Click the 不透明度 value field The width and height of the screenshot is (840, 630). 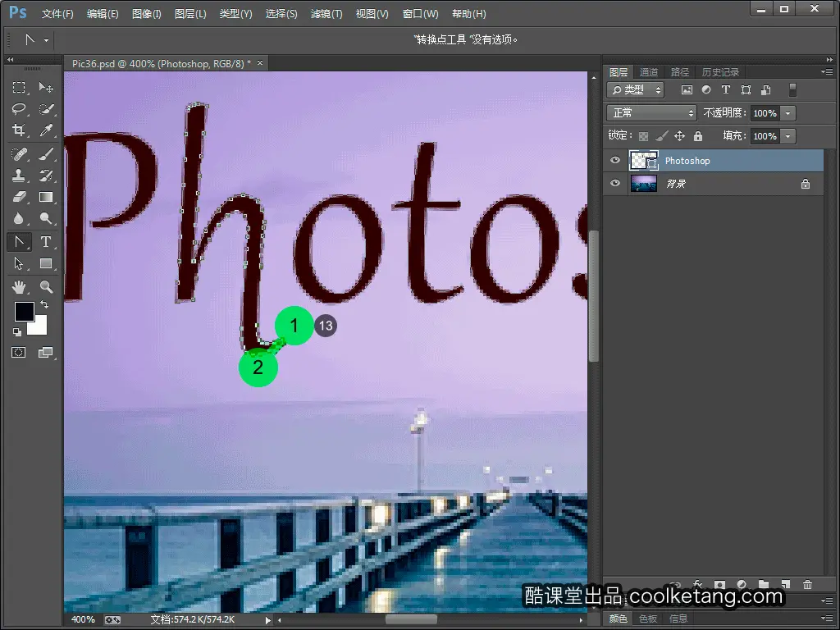(x=765, y=113)
